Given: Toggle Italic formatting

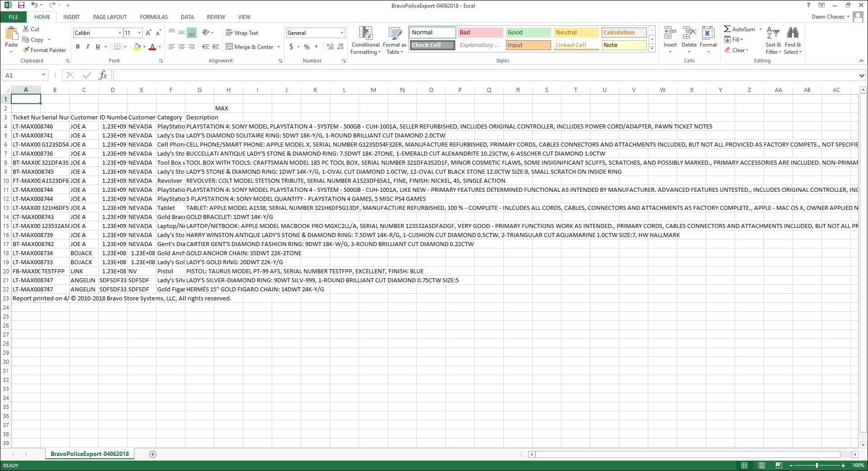Looking at the screenshot, I should pyautogui.click(x=88, y=47).
